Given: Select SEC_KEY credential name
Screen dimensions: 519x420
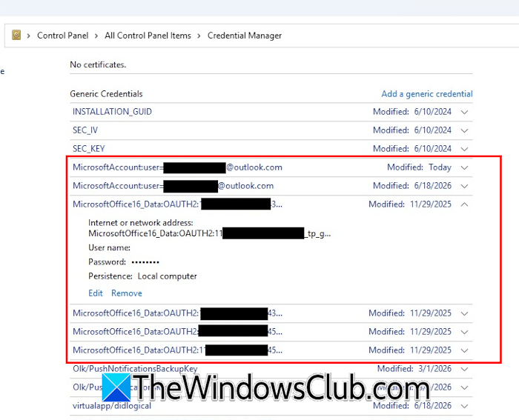Looking at the screenshot, I should click(x=88, y=149).
